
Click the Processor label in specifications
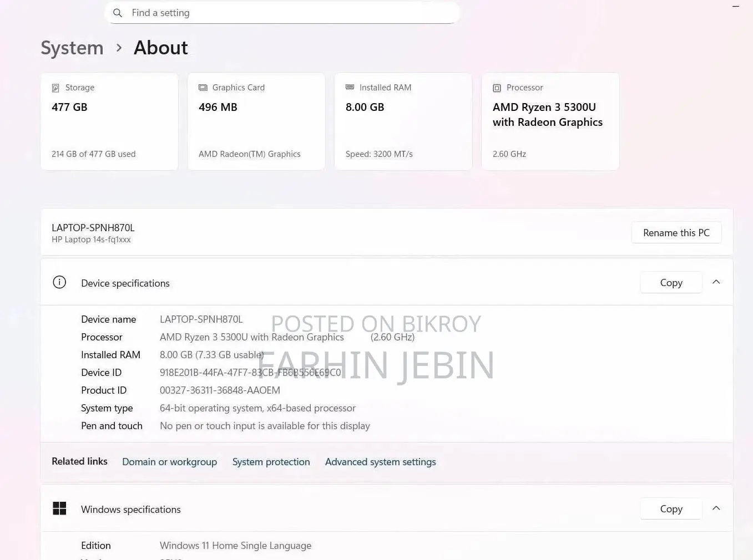(x=102, y=337)
